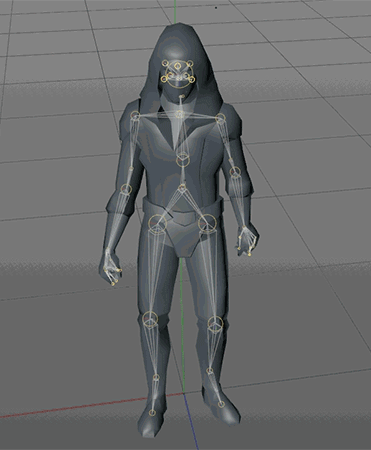This screenshot has height=450, width=371.
Task: Select the character's left shoulder joint
Action: click(x=220, y=117)
